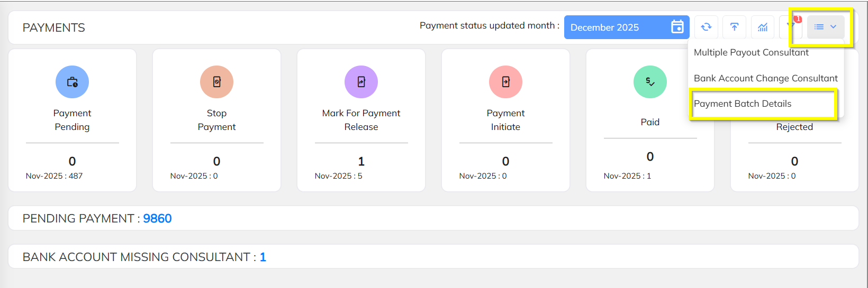The height and width of the screenshot is (288, 868).
Task: Click the green Paid icon
Action: click(650, 82)
